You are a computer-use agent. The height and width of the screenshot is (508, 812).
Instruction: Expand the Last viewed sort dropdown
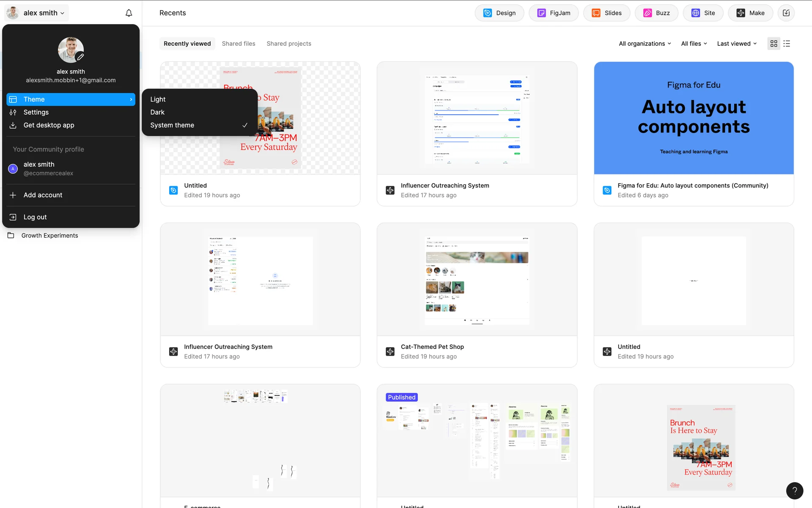click(736, 44)
